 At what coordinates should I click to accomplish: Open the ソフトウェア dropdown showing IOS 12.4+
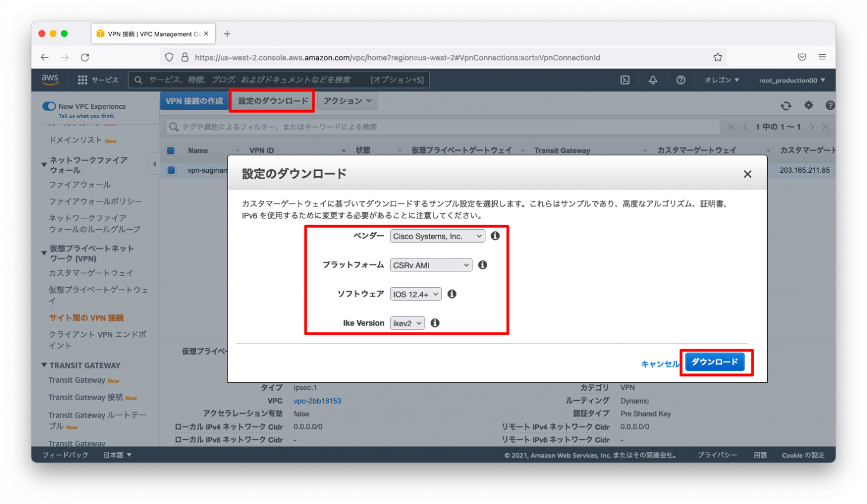415,293
